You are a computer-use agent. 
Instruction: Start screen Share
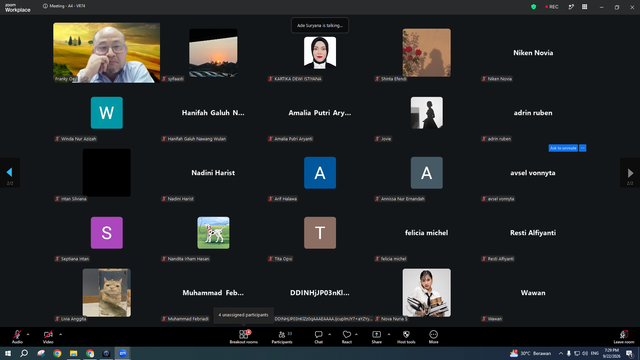[x=376, y=337]
